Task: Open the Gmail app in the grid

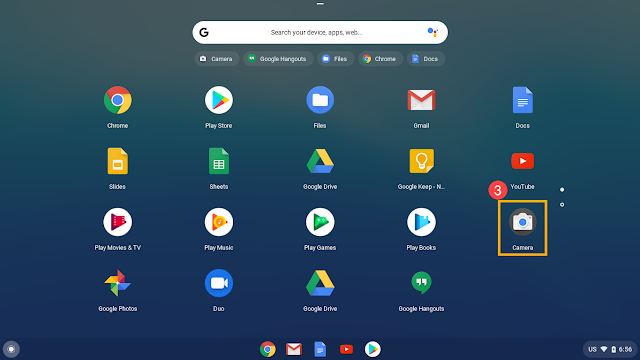Action: (421, 100)
